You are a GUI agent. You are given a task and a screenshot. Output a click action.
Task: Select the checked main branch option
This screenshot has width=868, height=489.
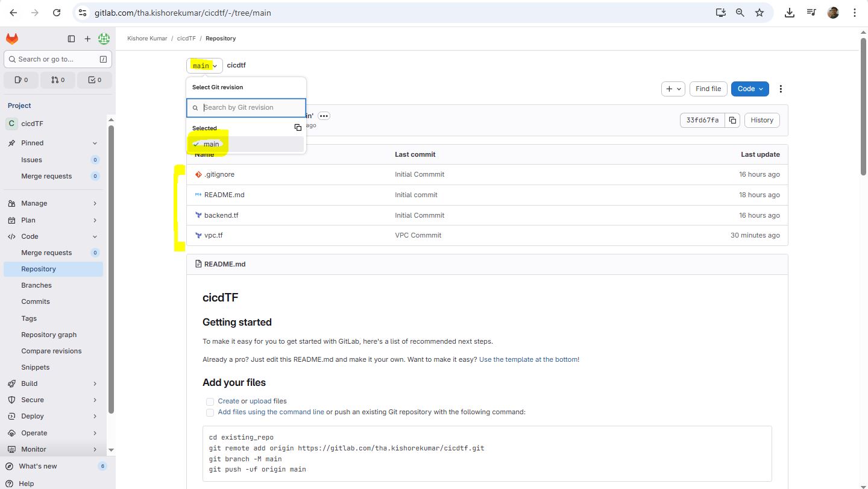pos(211,144)
